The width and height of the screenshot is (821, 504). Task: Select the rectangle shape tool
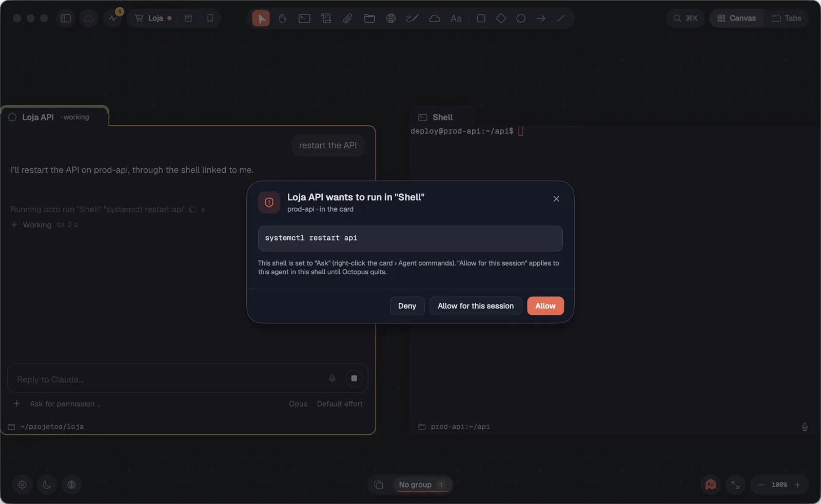[481, 18]
